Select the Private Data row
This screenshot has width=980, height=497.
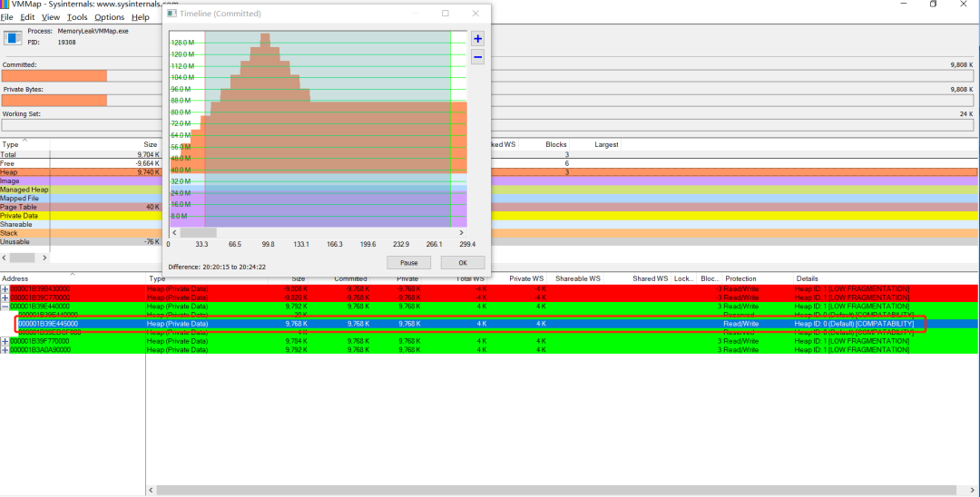489,216
